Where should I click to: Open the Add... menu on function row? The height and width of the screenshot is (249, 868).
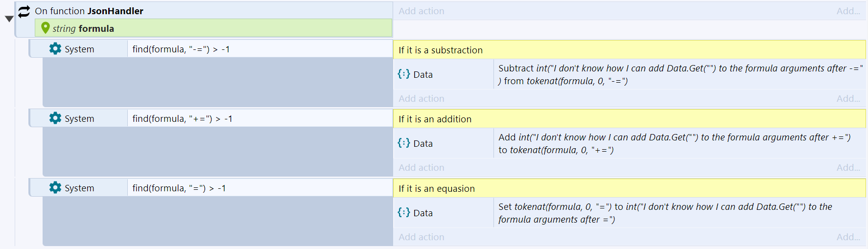(x=848, y=11)
